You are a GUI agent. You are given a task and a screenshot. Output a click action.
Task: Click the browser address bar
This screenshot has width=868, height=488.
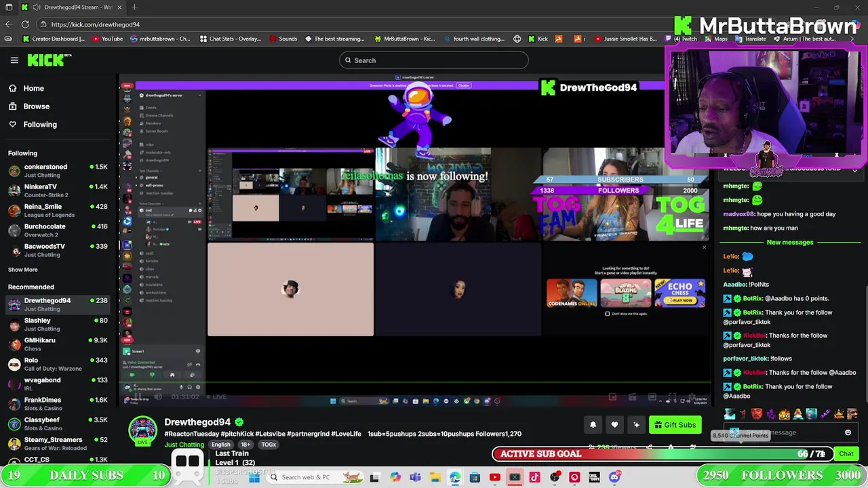click(353, 24)
